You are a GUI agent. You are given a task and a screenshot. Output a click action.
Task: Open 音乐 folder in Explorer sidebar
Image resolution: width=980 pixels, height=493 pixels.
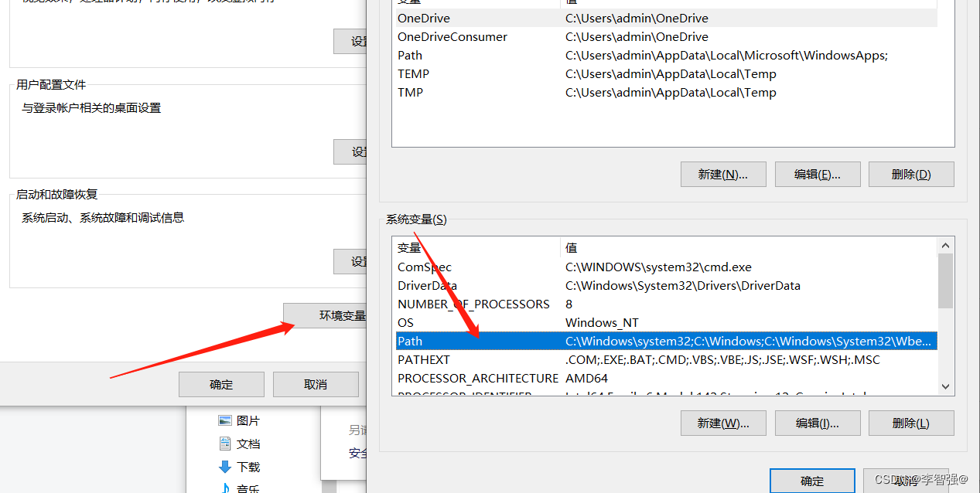point(239,488)
